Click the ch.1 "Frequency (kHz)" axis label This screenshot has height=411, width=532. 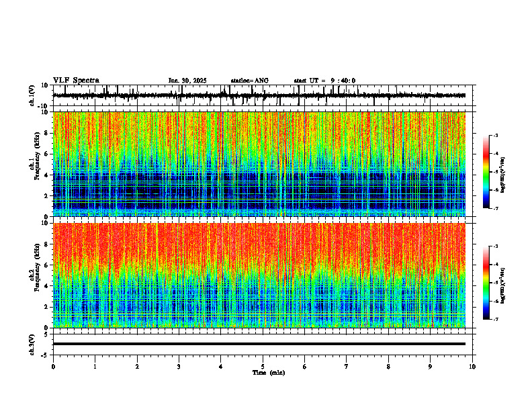pyautogui.click(x=36, y=156)
